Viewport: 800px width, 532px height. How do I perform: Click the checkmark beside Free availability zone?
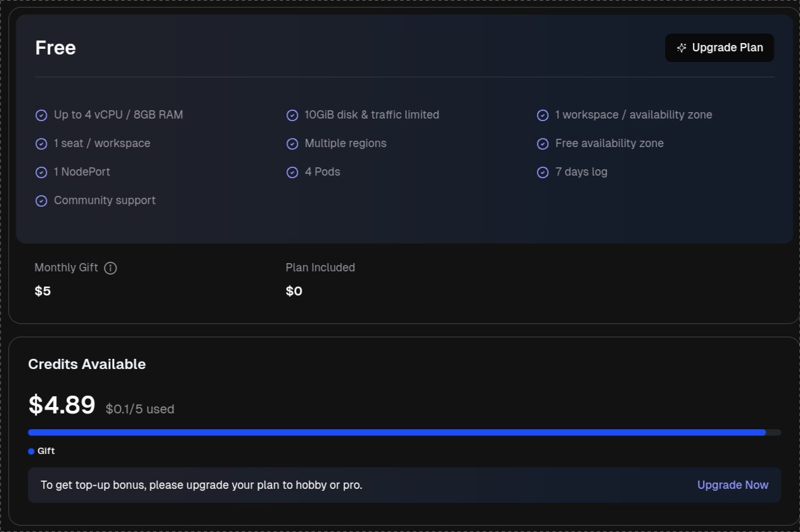coord(543,143)
